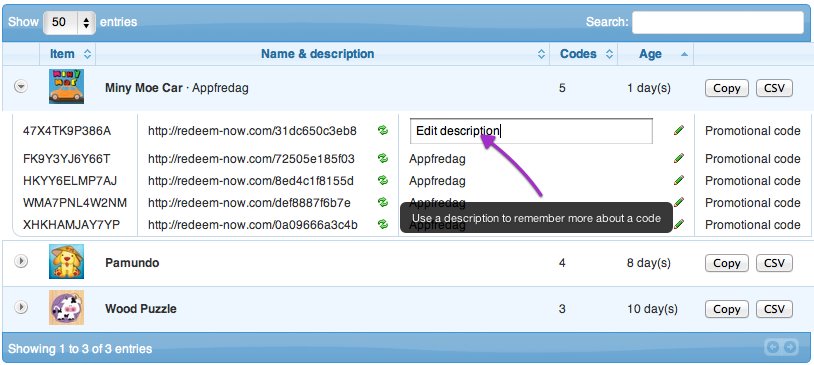Click the edit pencil for HKYY6ELMP7AJ
Viewport: 814px width, 365px height.
pos(679,180)
